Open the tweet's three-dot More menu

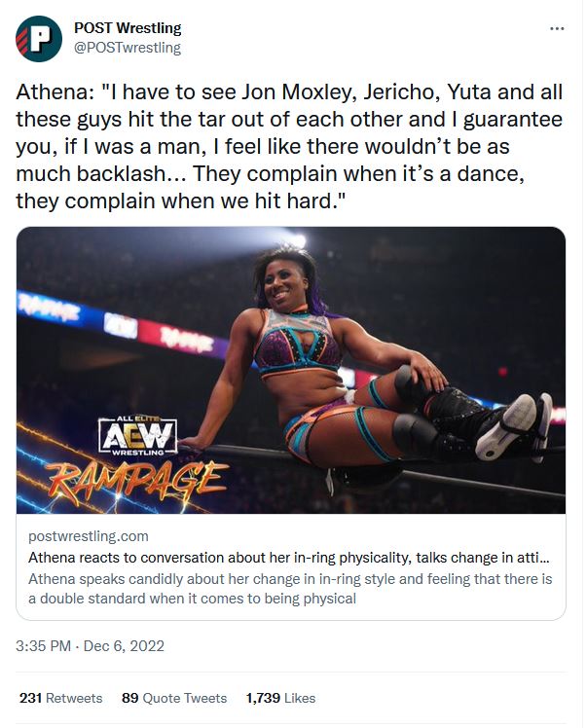557,28
